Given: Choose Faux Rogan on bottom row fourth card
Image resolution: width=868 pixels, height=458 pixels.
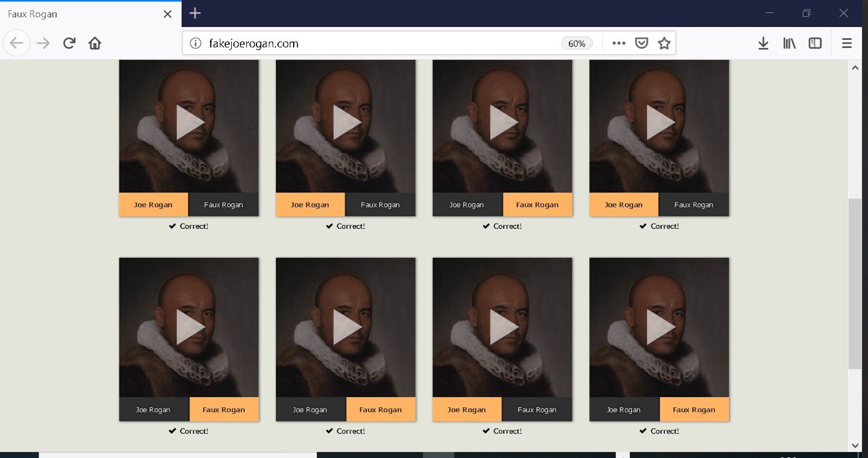Looking at the screenshot, I should pyautogui.click(x=694, y=409).
